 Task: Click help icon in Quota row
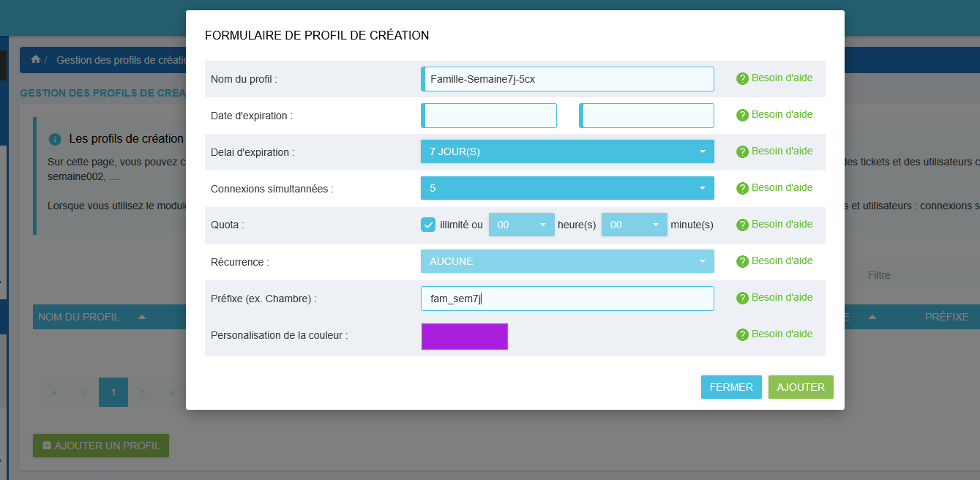tap(742, 225)
